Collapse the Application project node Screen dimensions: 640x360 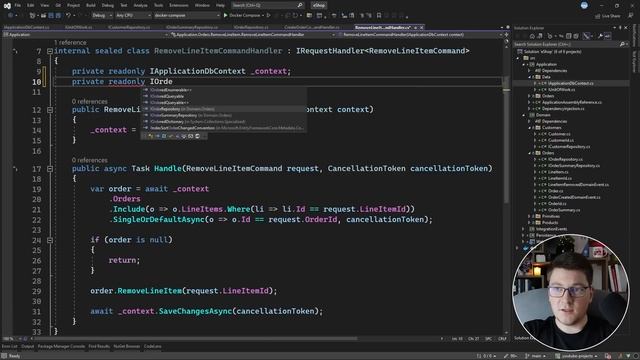[x=523, y=64]
